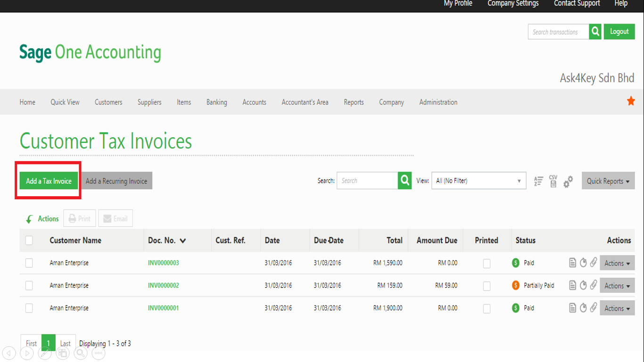
Task: Open the Banking menu
Action: tap(217, 102)
